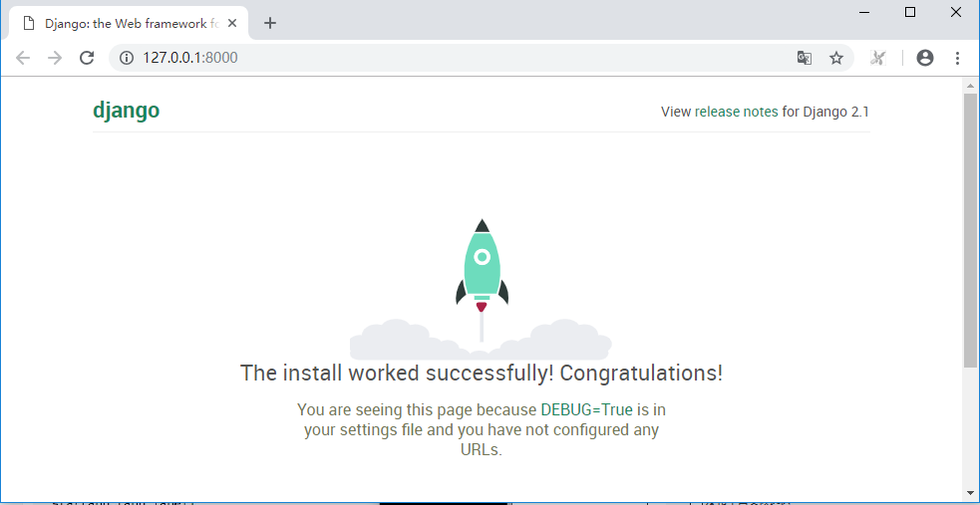This screenshot has height=505, width=980.
Task: Click the browser back arrow
Action: click(23, 58)
